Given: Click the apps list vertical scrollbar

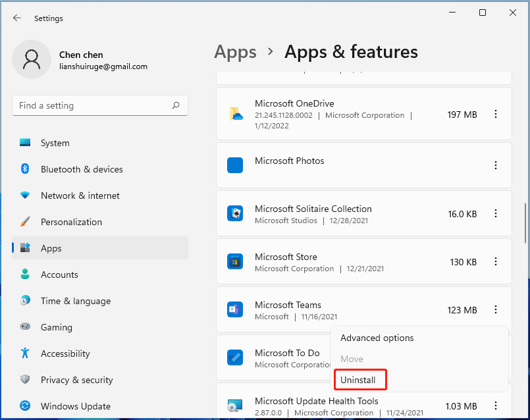Looking at the screenshot, I should tap(525, 223).
